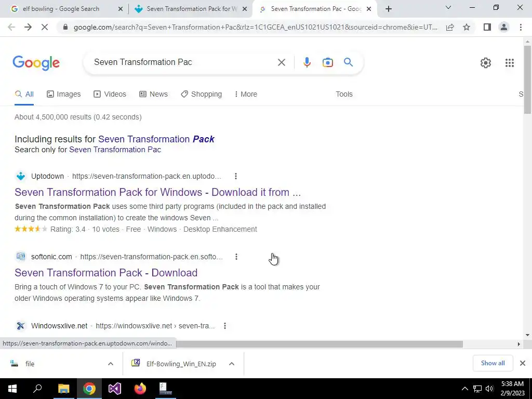Click the Uptodown site favicon
Viewport: 532px width, 399px height.
[21, 176]
